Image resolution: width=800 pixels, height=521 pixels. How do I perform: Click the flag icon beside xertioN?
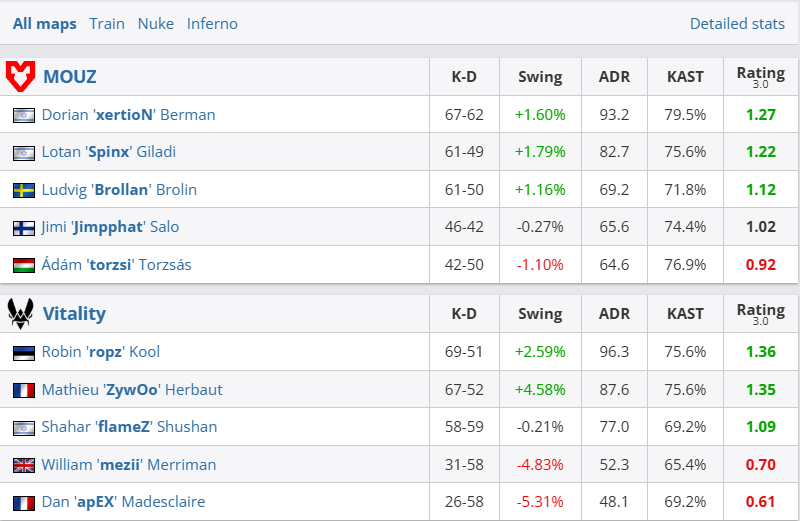24,115
